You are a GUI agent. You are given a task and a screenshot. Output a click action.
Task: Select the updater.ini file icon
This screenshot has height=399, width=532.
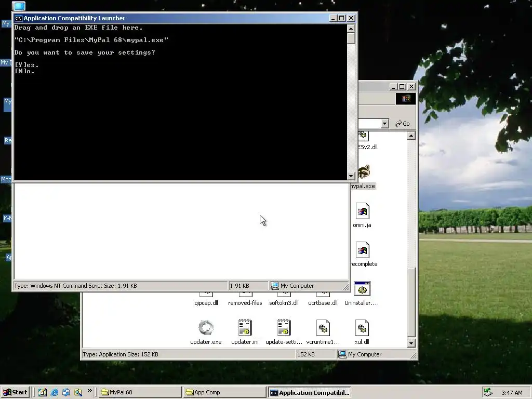(245, 328)
